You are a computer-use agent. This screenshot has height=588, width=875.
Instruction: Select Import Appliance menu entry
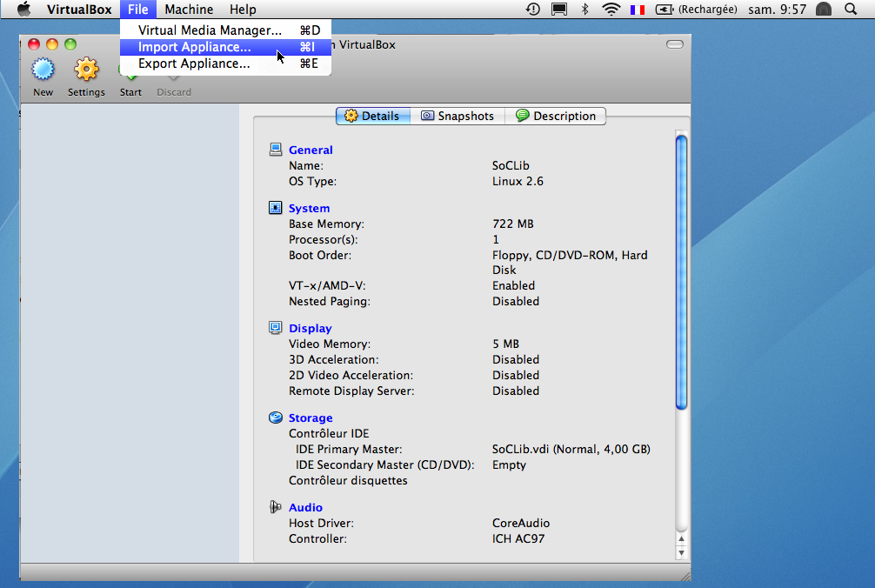[x=225, y=47]
